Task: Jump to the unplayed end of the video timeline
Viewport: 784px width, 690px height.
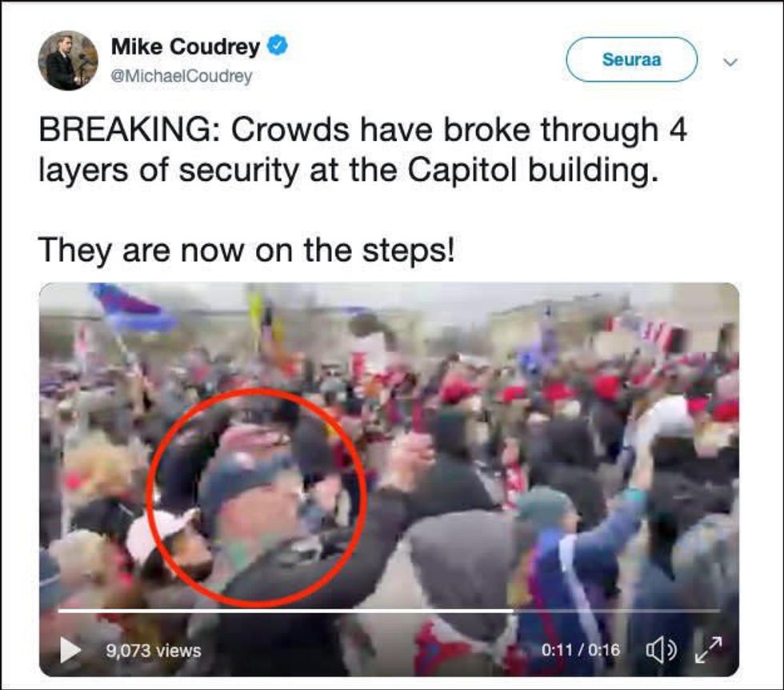Action: [617, 611]
